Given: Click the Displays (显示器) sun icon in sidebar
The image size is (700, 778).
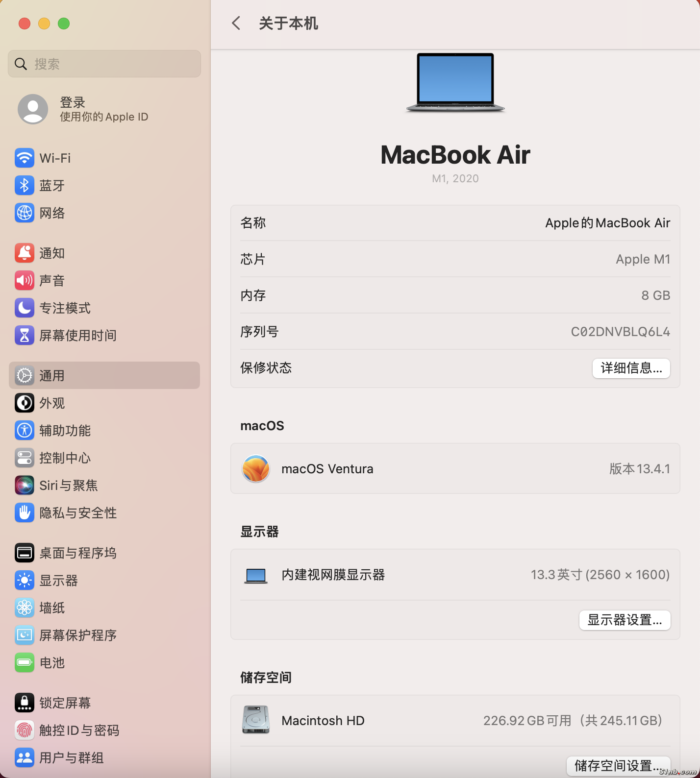Looking at the screenshot, I should [25, 580].
